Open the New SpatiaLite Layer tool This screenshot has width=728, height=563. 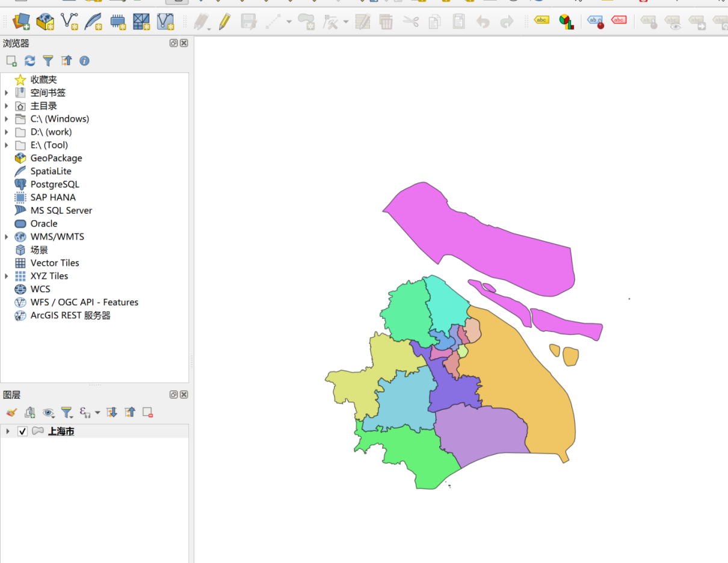point(94,20)
